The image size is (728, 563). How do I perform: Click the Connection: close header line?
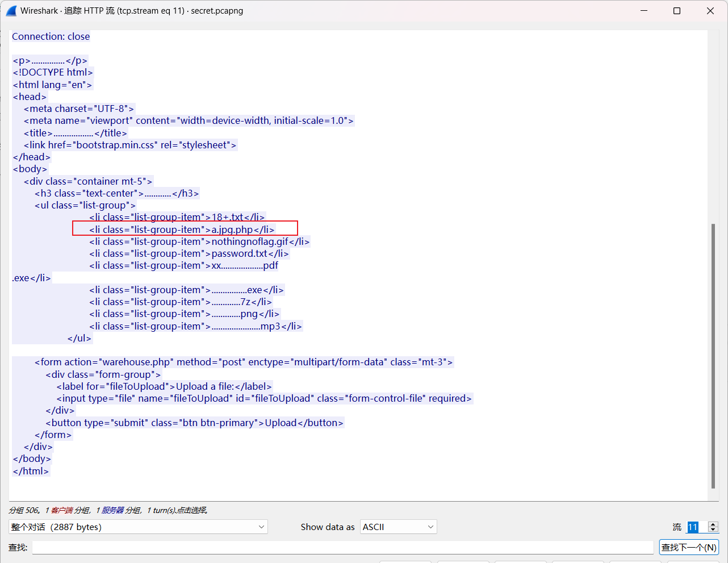coord(51,36)
